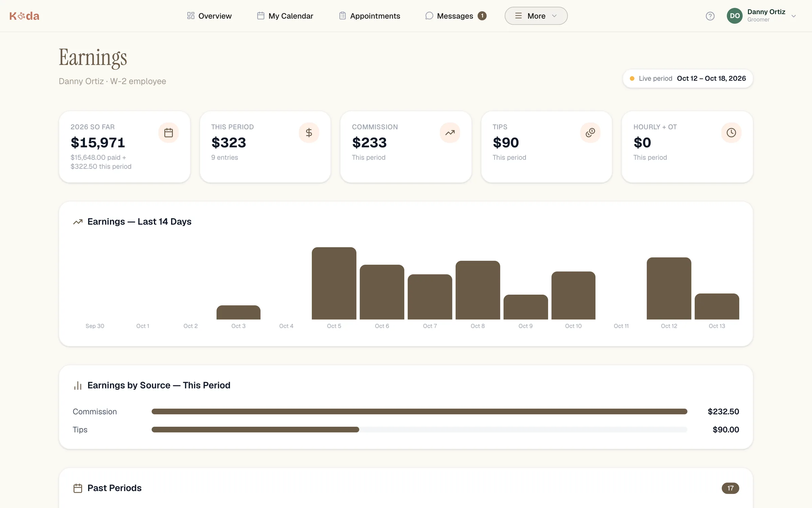Screen dimensions: 812x508
Task: Click the Past Periods calendar icon
Action: (x=78, y=488)
